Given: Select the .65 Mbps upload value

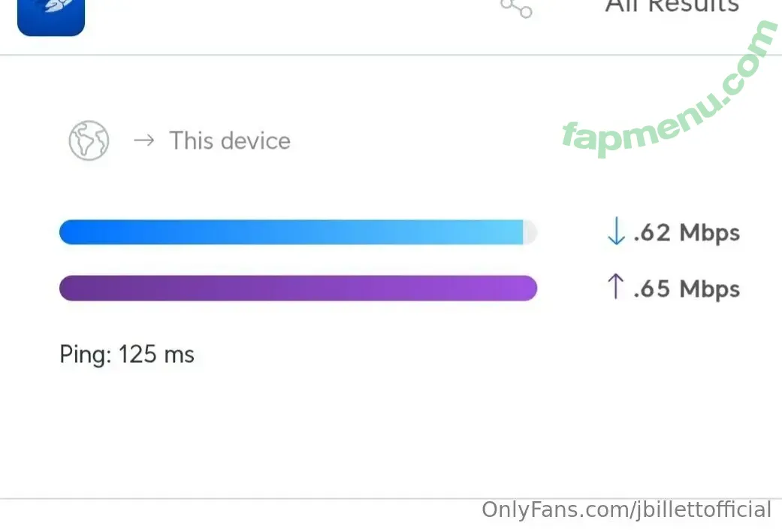Looking at the screenshot, I should (x=687, y=289).
